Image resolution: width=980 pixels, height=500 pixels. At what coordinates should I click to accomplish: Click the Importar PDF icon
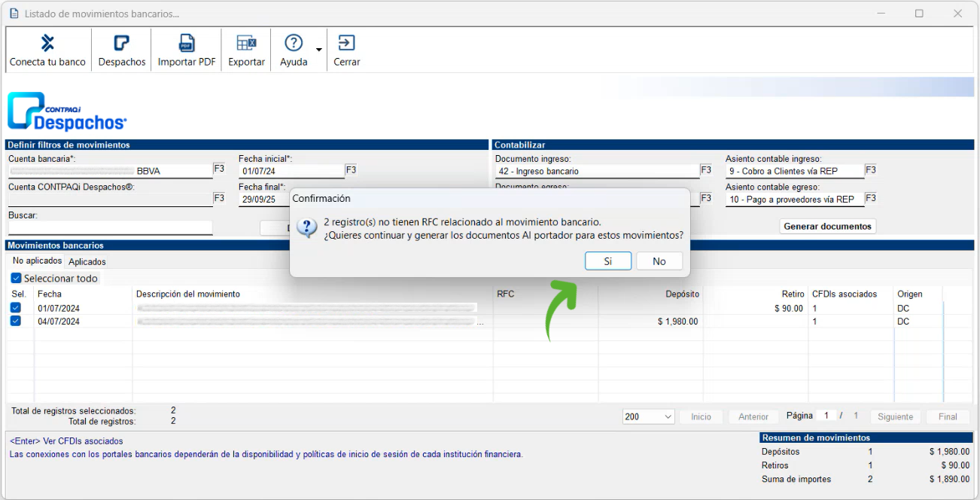tap(186, 43)
